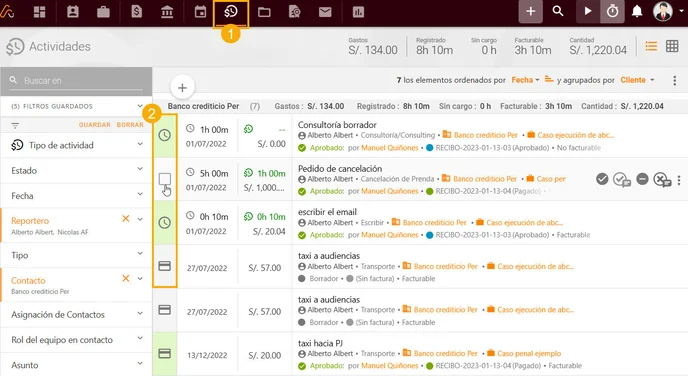The width and height of the screenshot is (688, 376).
Task: Select the card icon of second taxi a audiencias row
Action: point(165,310)
